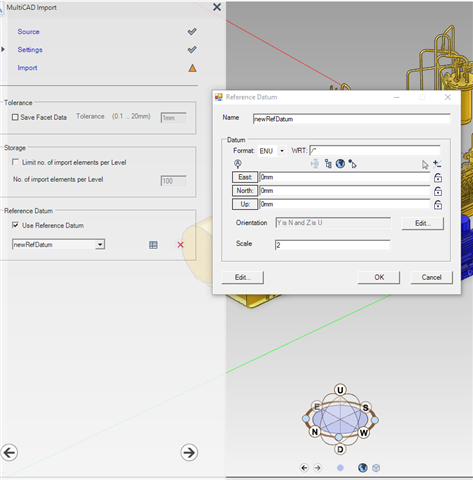Click the U (Up) view on the compass
This screenshot has width=473, height=480.
[x=340, y=390]
